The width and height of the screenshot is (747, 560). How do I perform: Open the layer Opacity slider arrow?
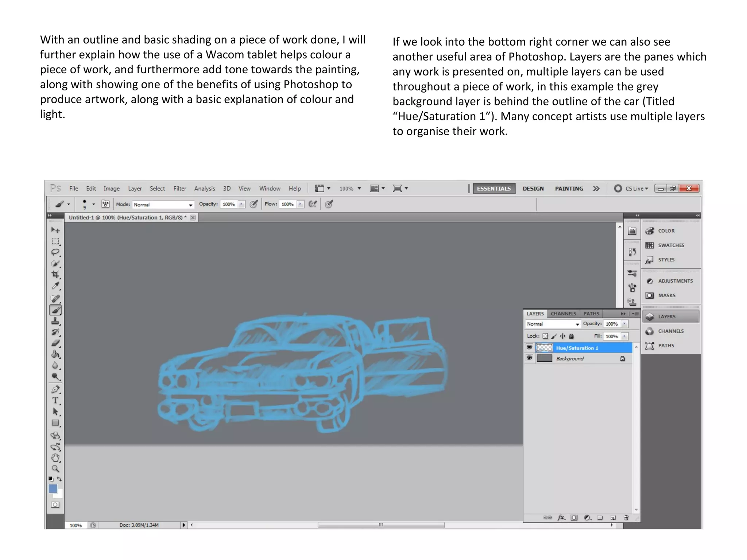[x=625, y=324]
